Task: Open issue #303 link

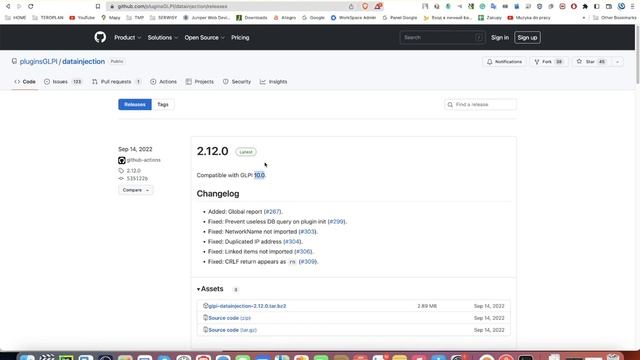Action: (307, 231)
